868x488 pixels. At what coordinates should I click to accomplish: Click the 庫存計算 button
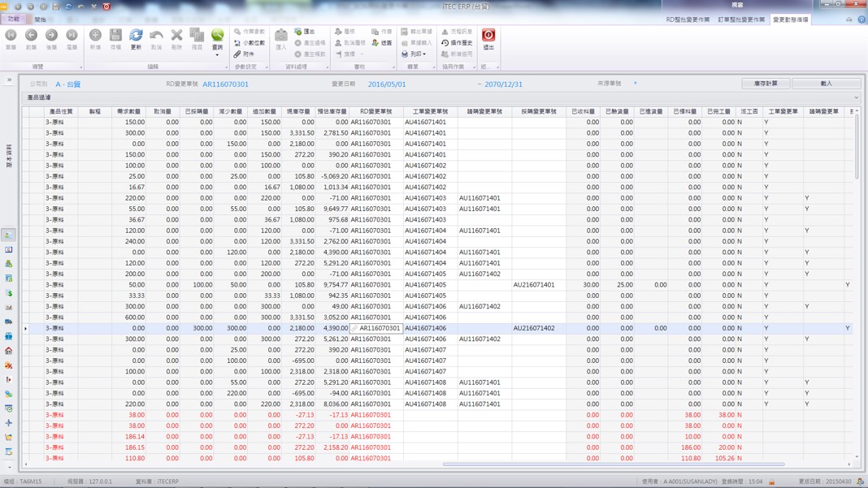(x=766, y=84)
